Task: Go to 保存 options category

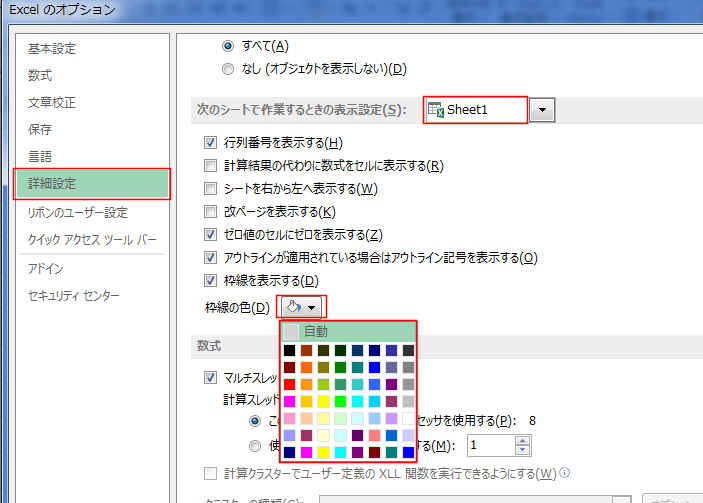Action: pyautogui.click(x=40, y=129)
